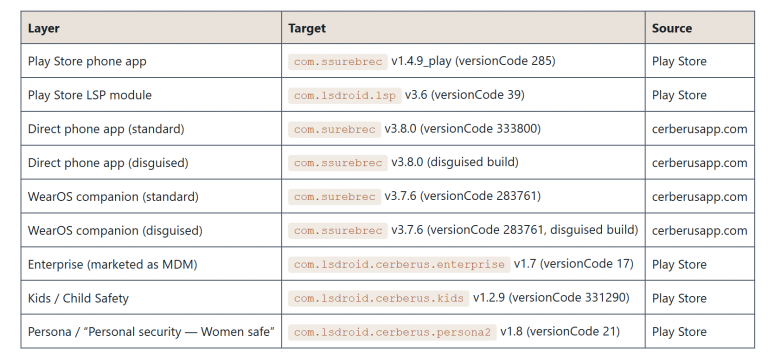Click the com.lsdroid.cerberus.kids package name

tap(379, 298)
